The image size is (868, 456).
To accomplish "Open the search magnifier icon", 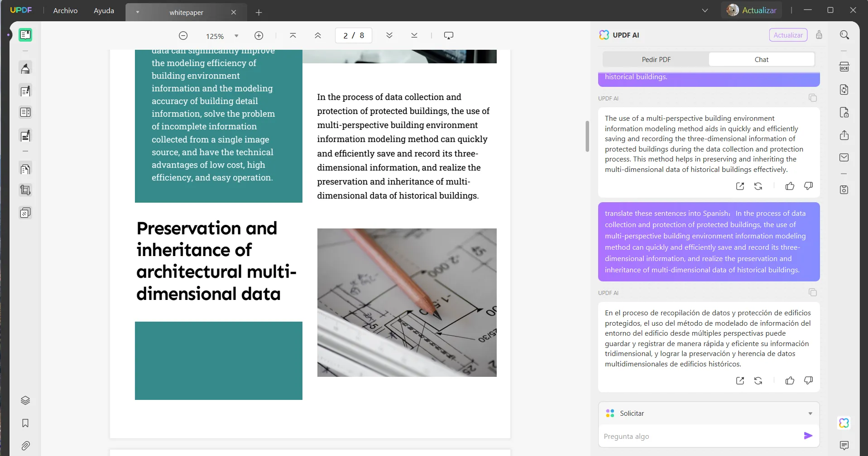I will (844, 35).
